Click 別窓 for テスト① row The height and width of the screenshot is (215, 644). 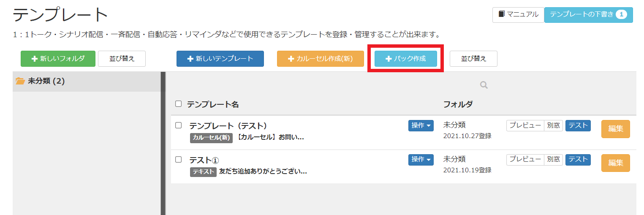[553, 160]
